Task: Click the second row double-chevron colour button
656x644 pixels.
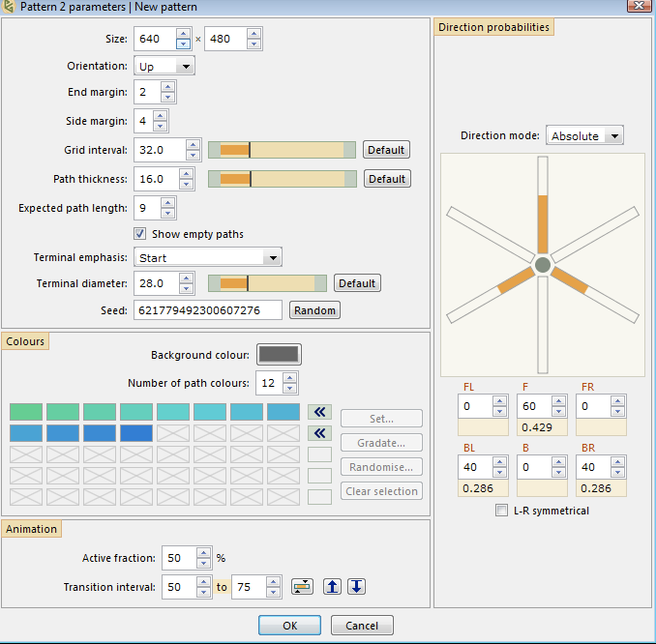Action: (x=319, y=433)
